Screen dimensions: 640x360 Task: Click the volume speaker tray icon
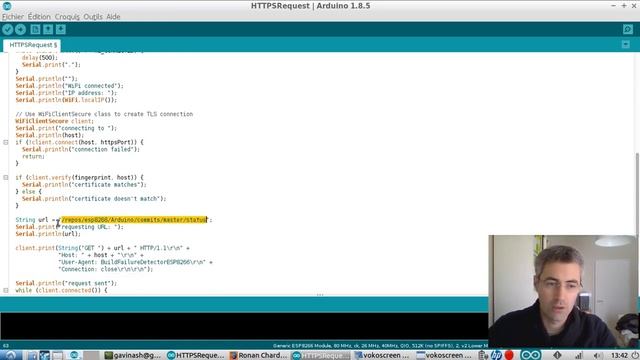click(x=598, y=356)
